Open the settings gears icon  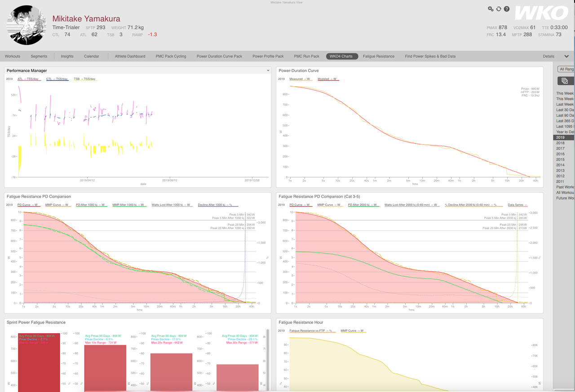[491, 9]
